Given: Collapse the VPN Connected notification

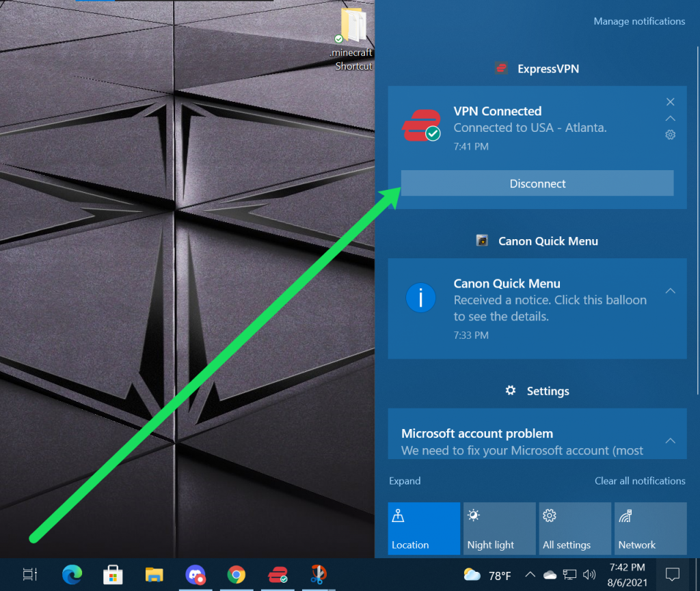Looking at the screenshot, I should [x=670, y=118].
